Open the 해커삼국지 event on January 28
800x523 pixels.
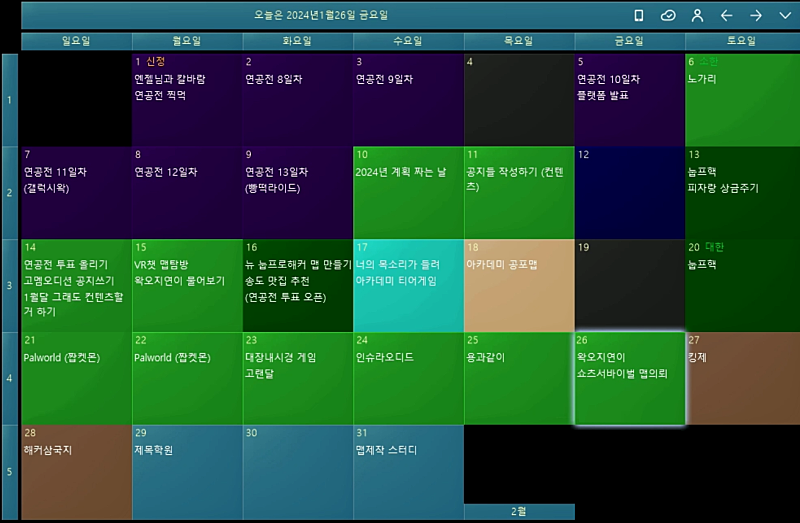coord(48,450)
